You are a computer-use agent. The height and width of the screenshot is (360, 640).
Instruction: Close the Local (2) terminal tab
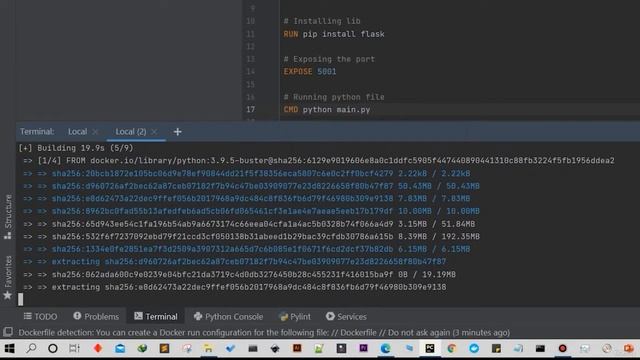click(154, 132)
